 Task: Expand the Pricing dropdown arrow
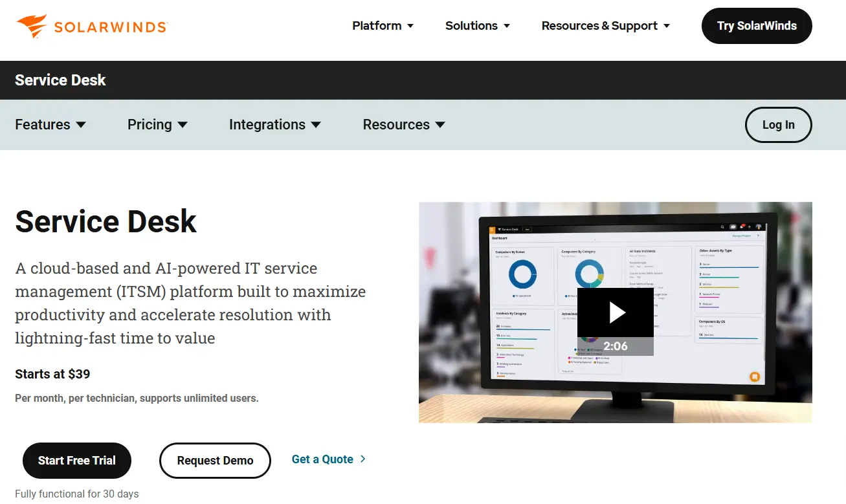click(183, 125)
